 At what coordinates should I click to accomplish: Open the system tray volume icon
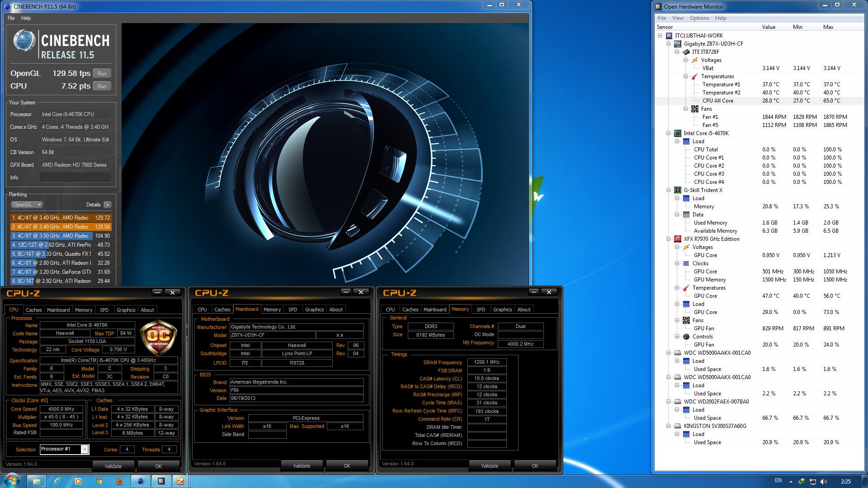click(823, 481)
